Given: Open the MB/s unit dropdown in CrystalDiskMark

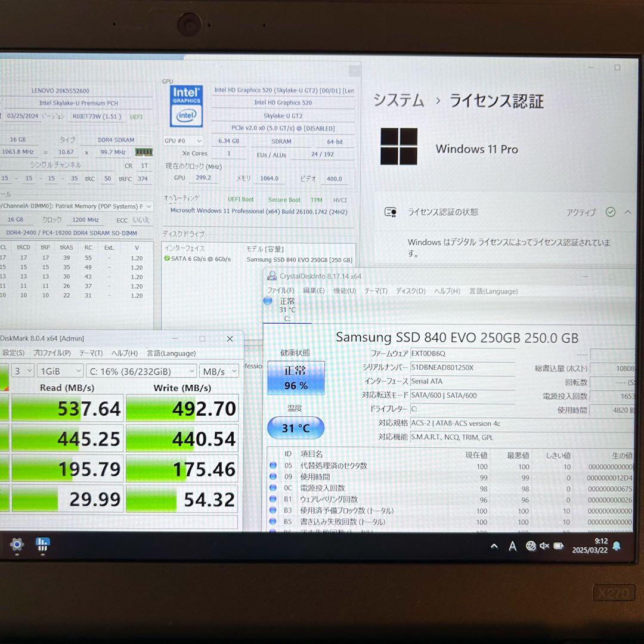Looking at the screenshot, I should pos(219,371).
